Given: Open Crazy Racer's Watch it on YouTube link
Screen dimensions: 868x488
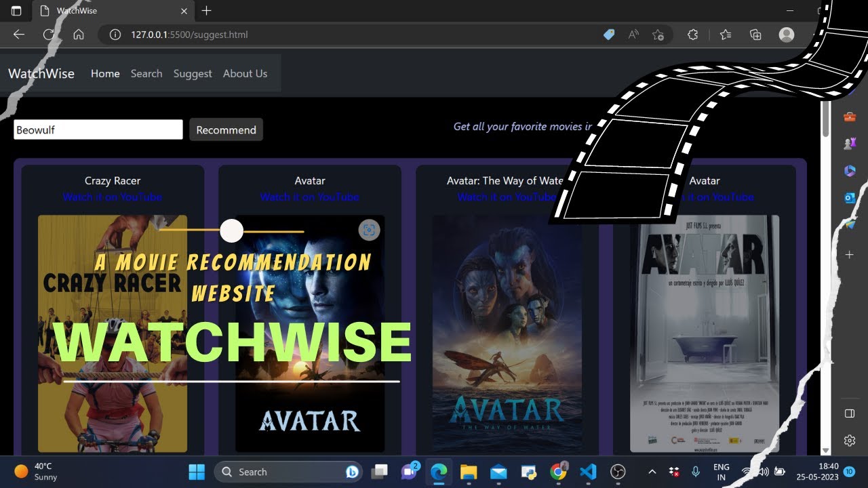Looking at the screenshot, I should pos(113,197).
